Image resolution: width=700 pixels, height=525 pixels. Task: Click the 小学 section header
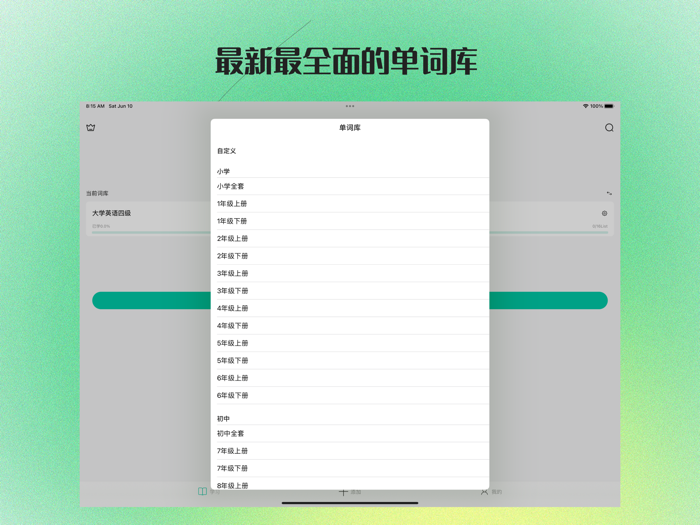pyautogui.click(x=223, y=171)
